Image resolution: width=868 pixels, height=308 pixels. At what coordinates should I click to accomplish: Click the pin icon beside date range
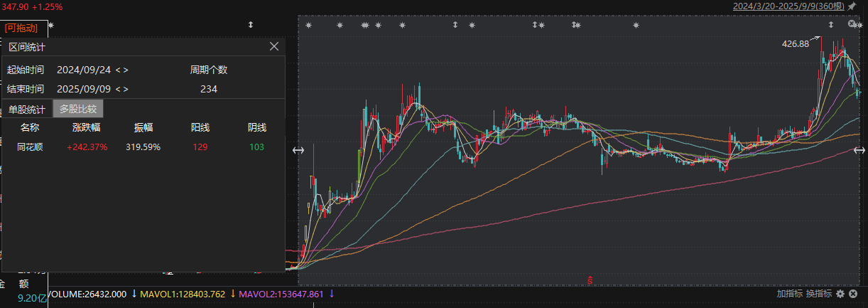coord(852,6)
